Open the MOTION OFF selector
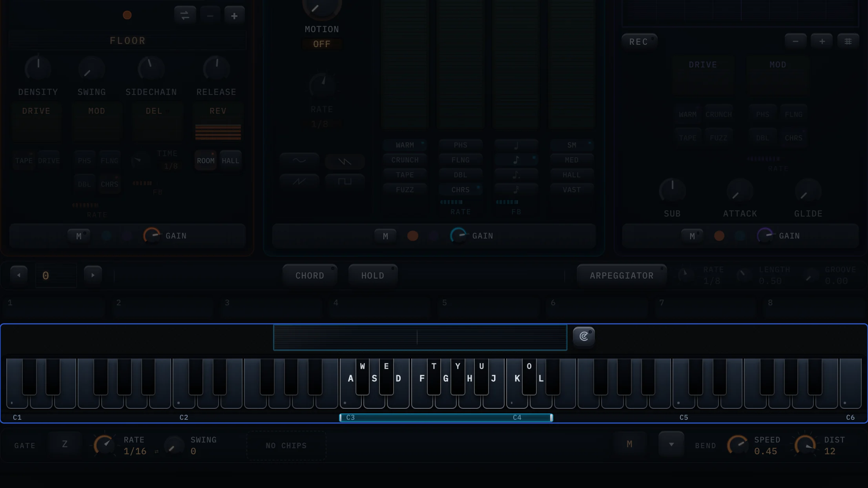 (322, 44)
